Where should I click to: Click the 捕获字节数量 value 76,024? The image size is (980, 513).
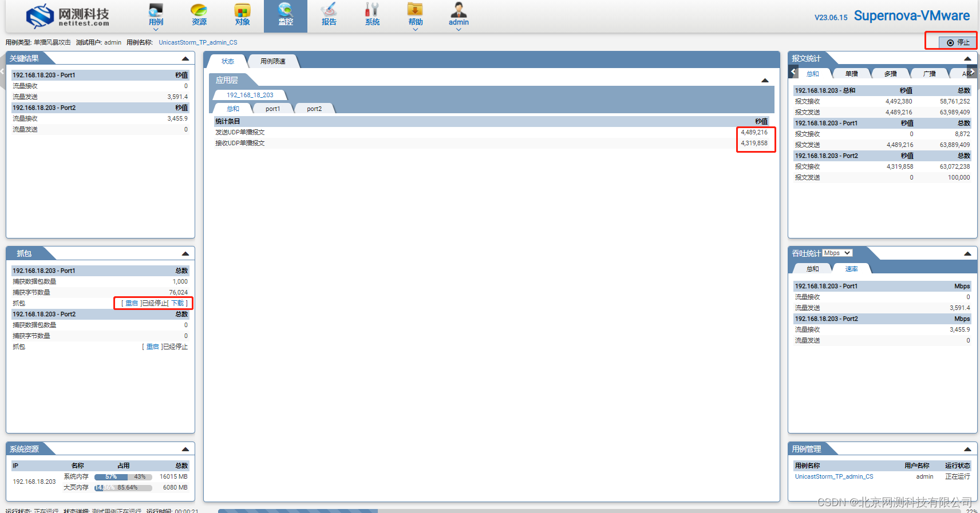coord(178,292)
